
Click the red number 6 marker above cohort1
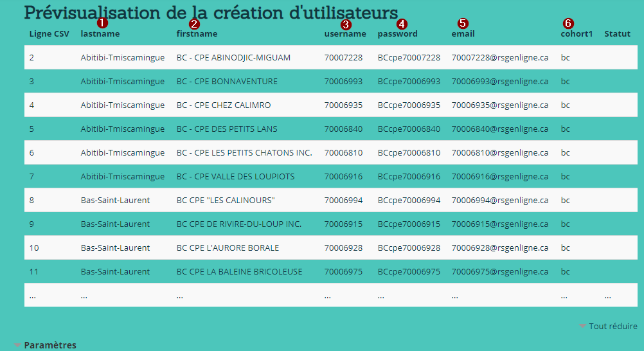click(568, 23)
